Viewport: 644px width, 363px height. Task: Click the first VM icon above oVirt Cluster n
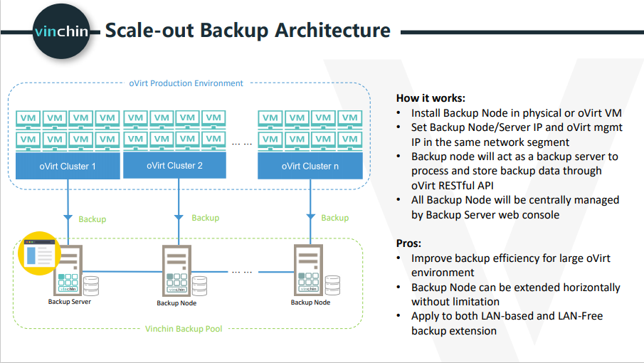270,119
